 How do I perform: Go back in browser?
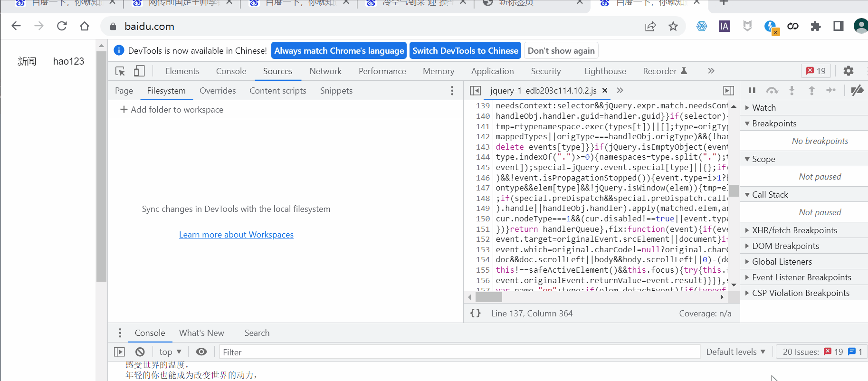(x=16, y=26)
